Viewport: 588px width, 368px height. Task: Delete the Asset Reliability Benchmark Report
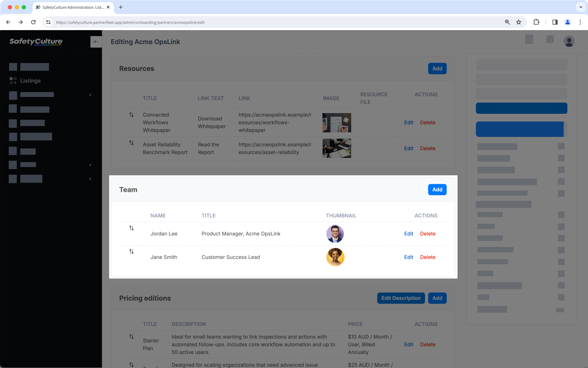(428, 148)
